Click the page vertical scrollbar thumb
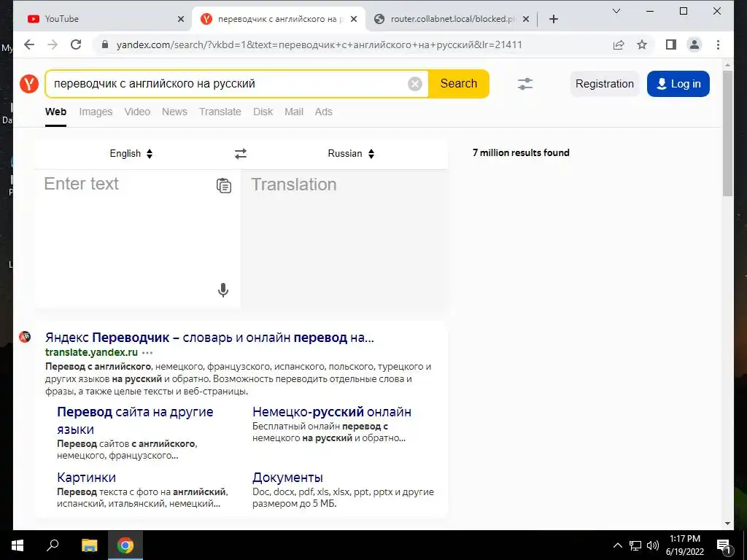The image size is (747, 560). click(727, 133)
